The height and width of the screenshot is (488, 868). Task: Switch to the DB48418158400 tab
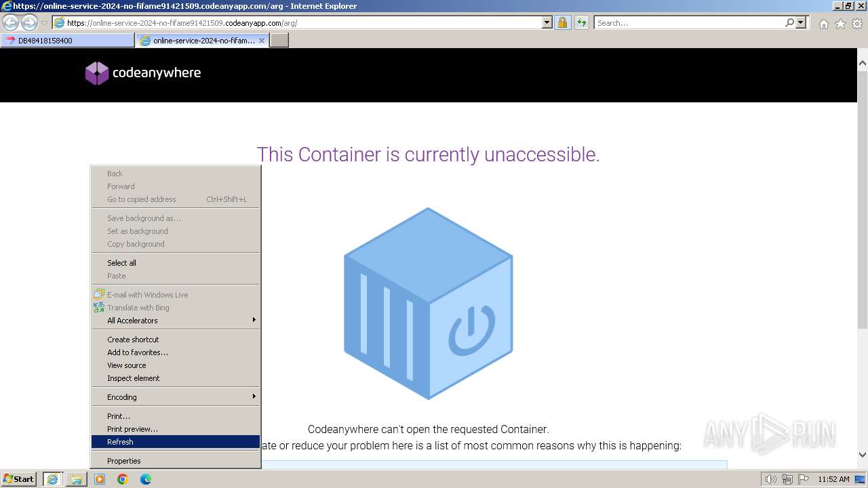click(68, 41)
